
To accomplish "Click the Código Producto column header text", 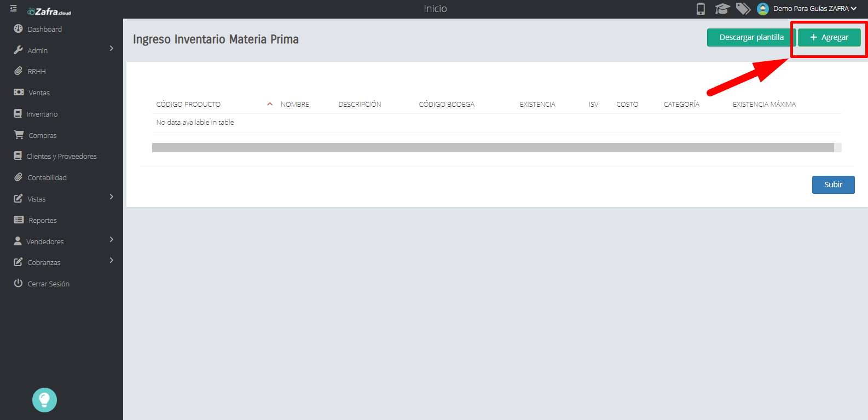I will (188, 105).
